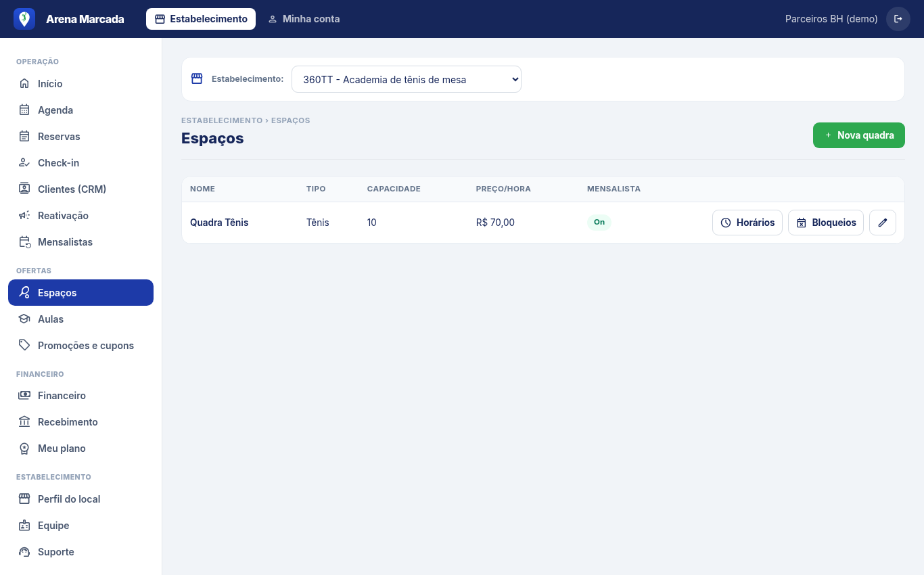Click the Estabelecimento breadcrumb link
This screenshot has width=924, height=575.
[x=222, y=120]
